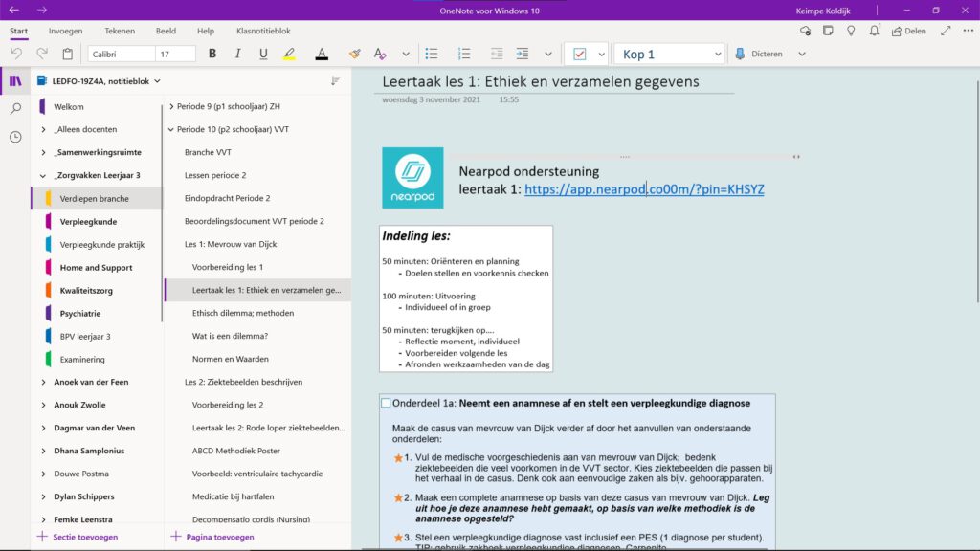Collapse Periode 10 (p2 schooljaar) VVT
The image size is (980, 551).
[171, 129]
